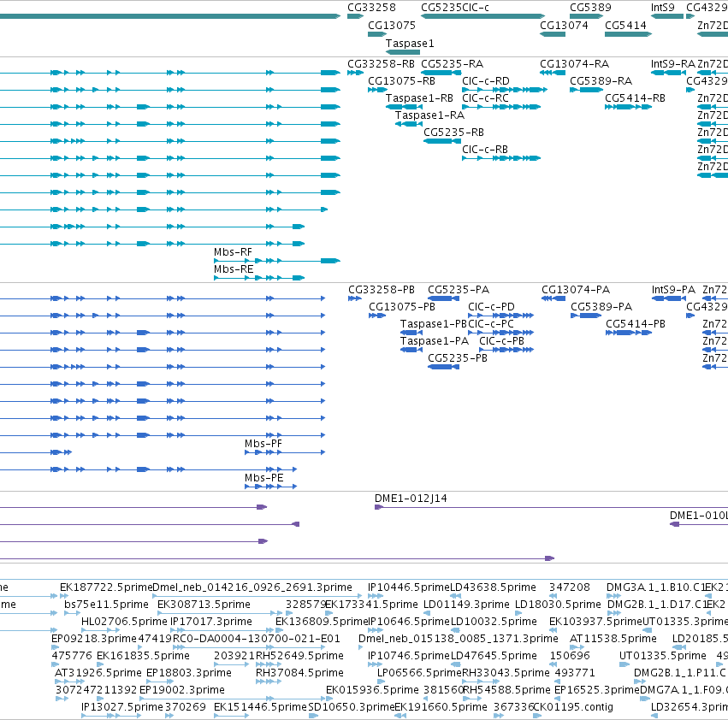Click the CG5389-RA transcript label
Screen dimensions: 728x720
pyautogui.click(x=601, y=81)
